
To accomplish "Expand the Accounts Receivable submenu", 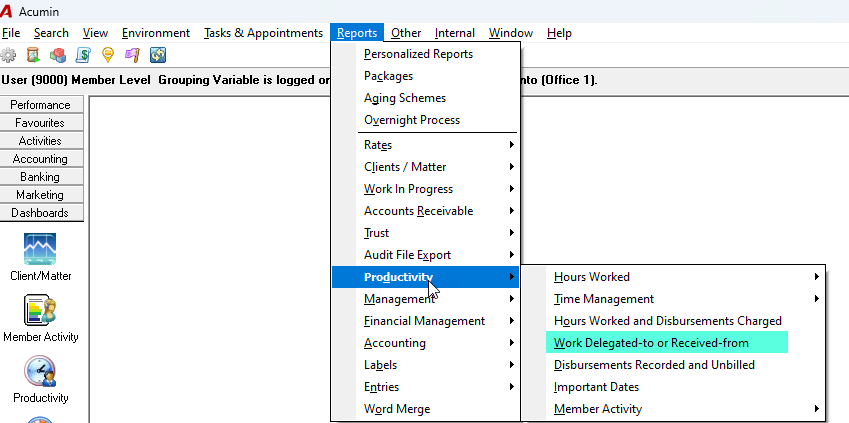I will pos(425,211).
